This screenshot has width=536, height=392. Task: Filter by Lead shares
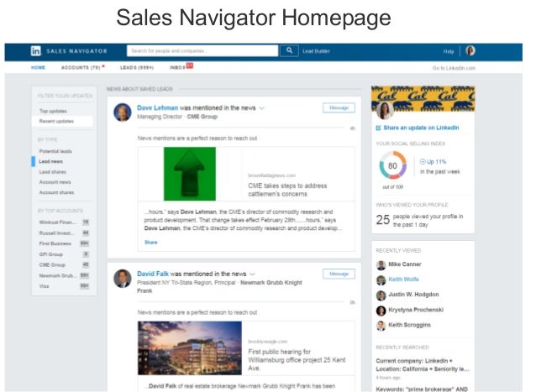pyautogui.click(x=53, y=172)
